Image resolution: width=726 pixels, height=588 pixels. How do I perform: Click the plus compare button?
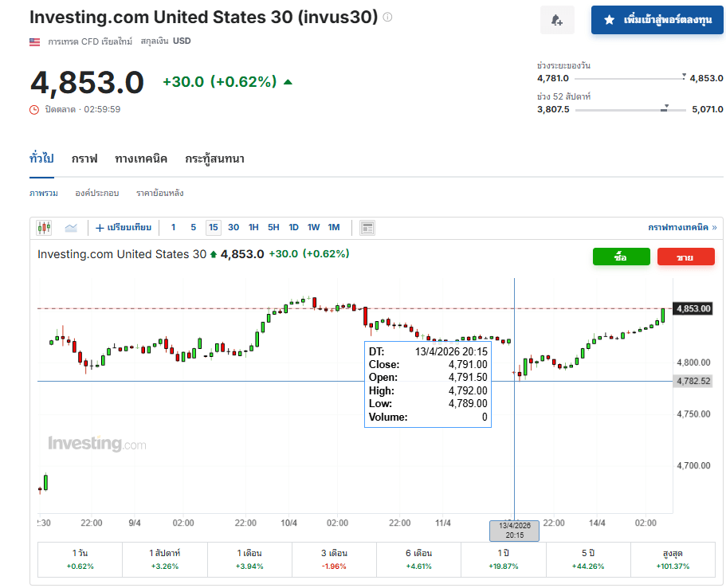tap(124, 227)
